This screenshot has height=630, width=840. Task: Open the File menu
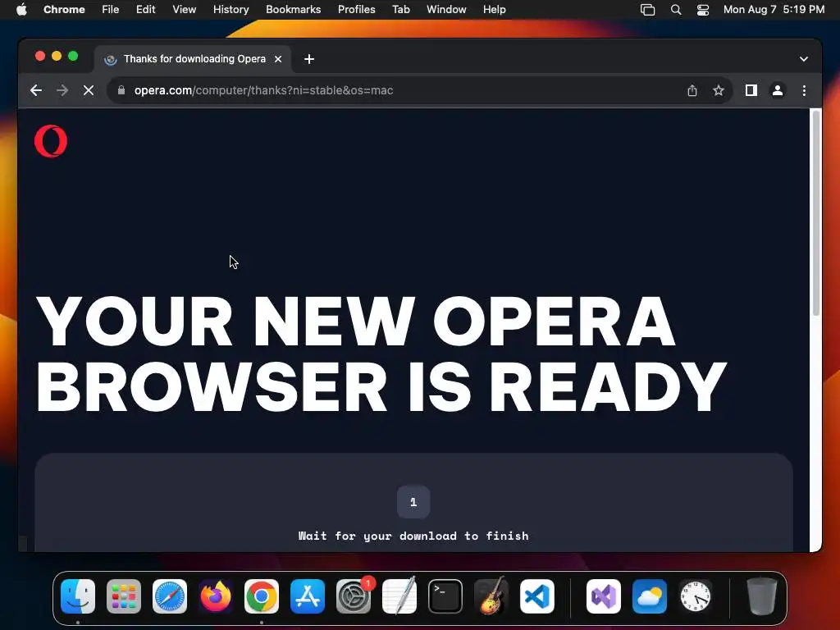click(x=111, y=10)
